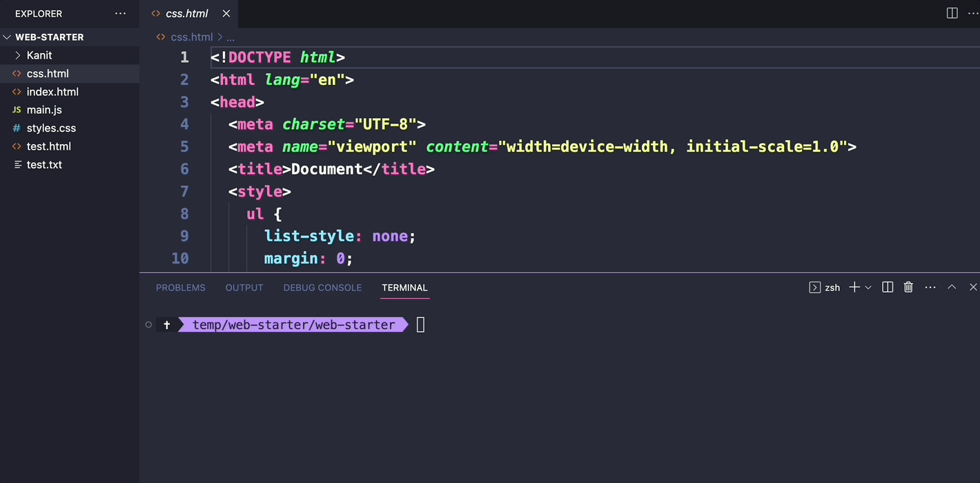Click the terminal cursor input area

[x=421, y=324]
